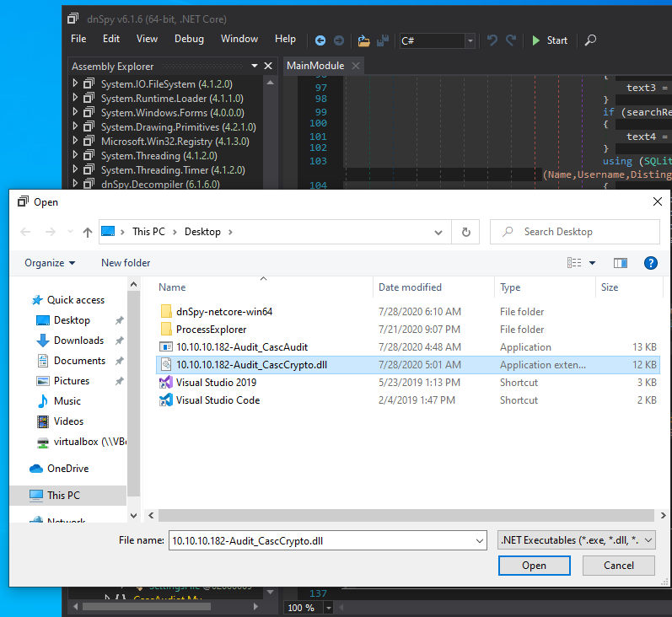Click the Open button in dialog
Viewport: 672px width, 617px height.
point(534,566)
